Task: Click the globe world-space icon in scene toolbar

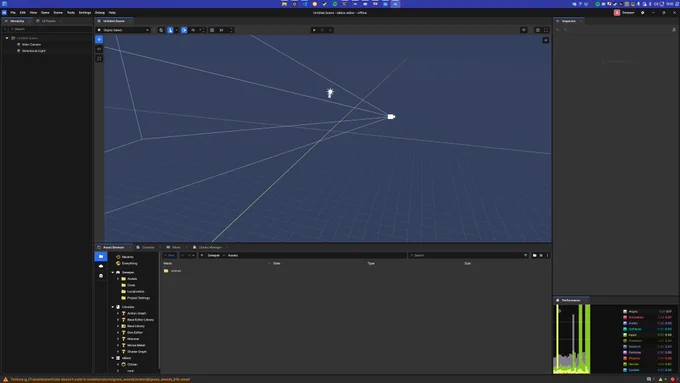Action: 161,30
